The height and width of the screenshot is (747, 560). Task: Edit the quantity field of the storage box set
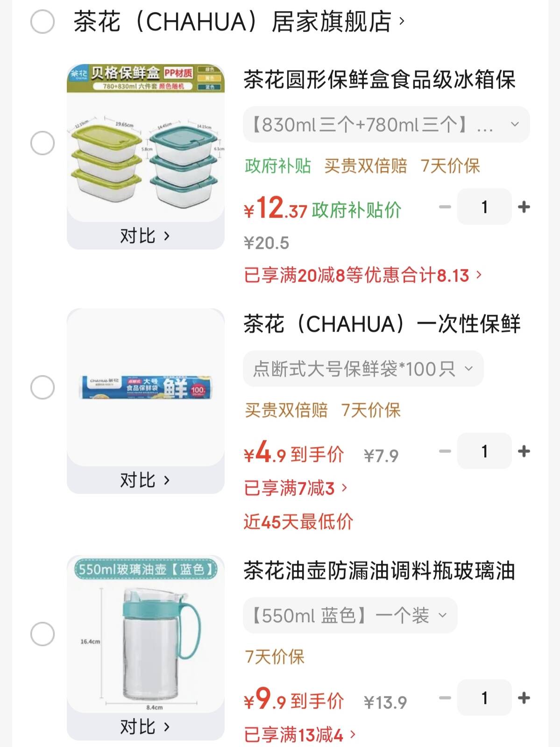click(x=484, y=206)
